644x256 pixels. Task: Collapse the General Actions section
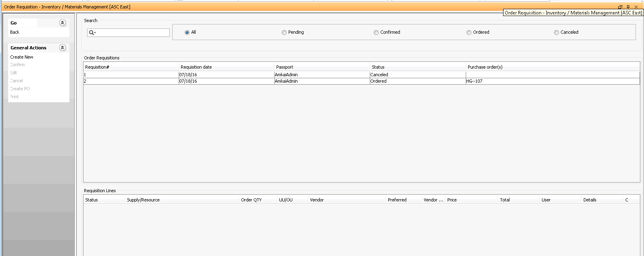pos(62,48)
